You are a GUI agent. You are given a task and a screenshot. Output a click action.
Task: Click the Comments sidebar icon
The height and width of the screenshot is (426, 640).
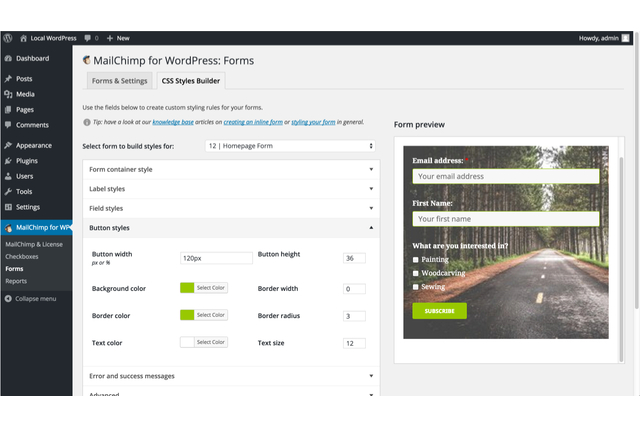click(x=8, y=125)
